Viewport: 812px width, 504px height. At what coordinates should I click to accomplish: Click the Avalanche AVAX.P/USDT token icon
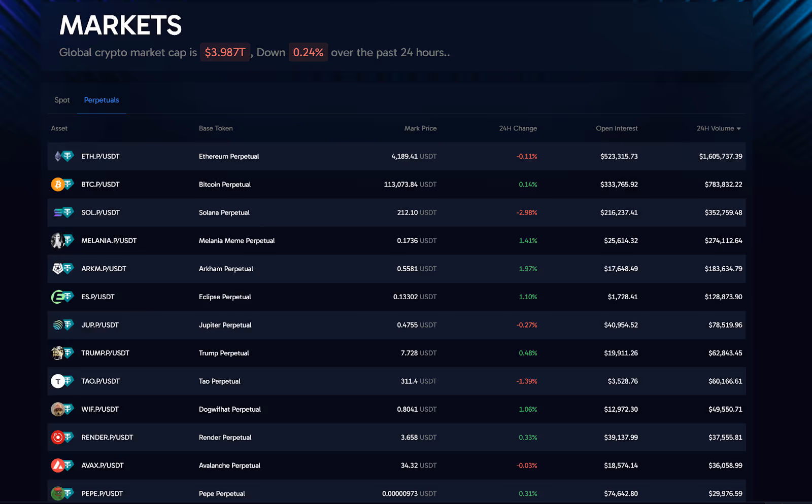[x=63, y=465]
